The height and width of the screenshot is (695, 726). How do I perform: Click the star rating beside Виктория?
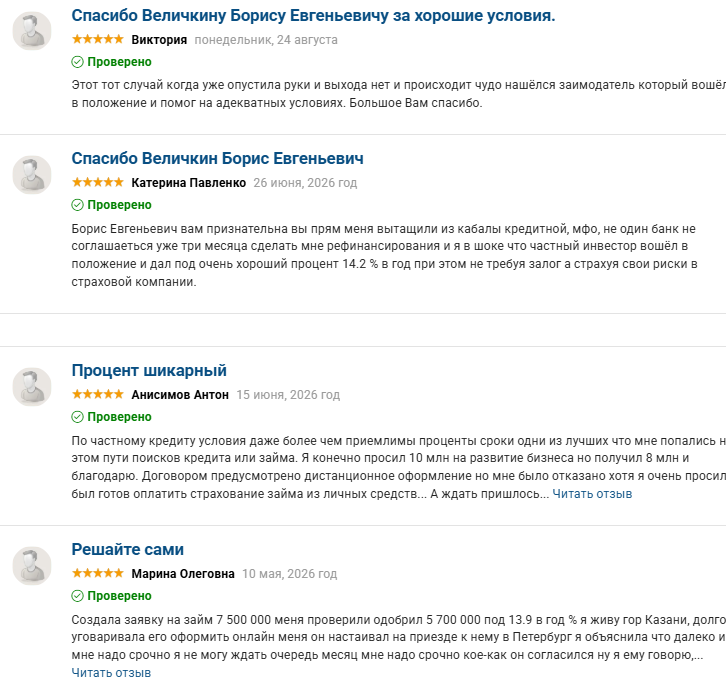[98, 39]
